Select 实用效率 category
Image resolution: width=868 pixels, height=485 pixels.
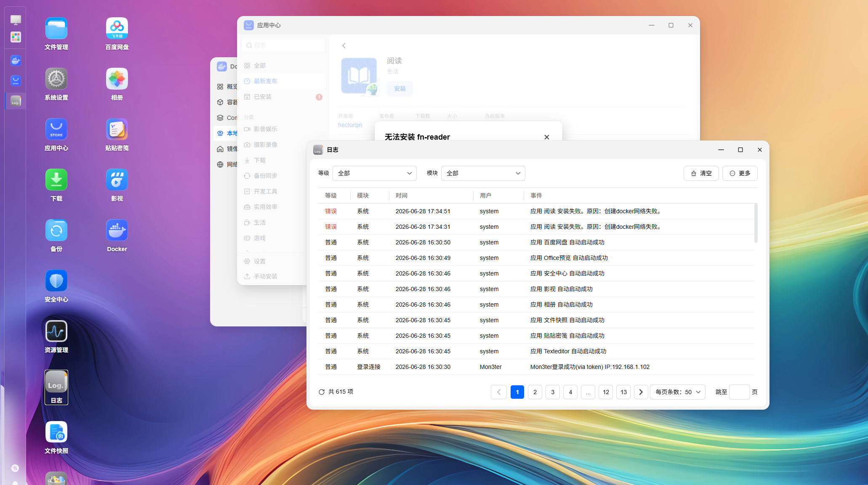point(274,207)
